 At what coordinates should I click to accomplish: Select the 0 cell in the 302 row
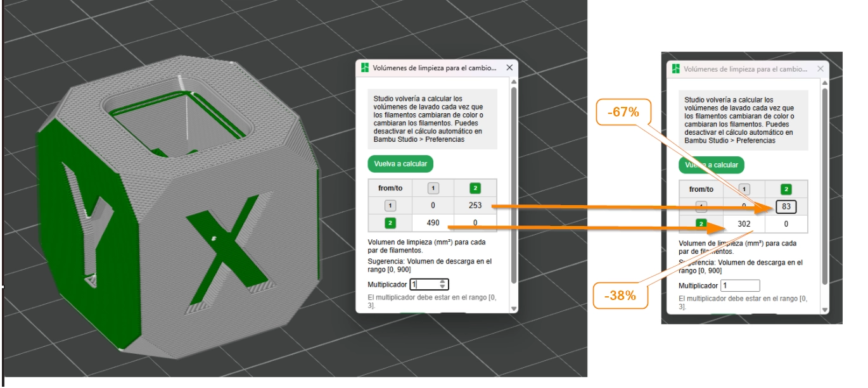(786, 223)
